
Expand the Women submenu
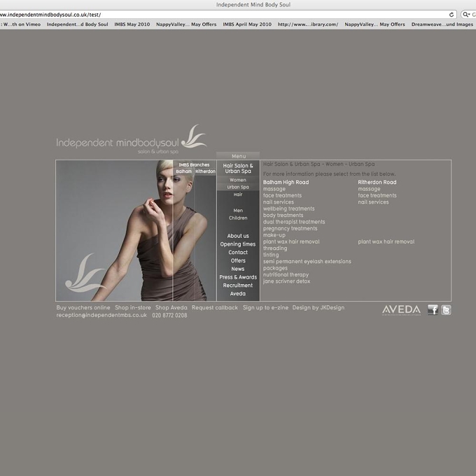click(238, 180)
